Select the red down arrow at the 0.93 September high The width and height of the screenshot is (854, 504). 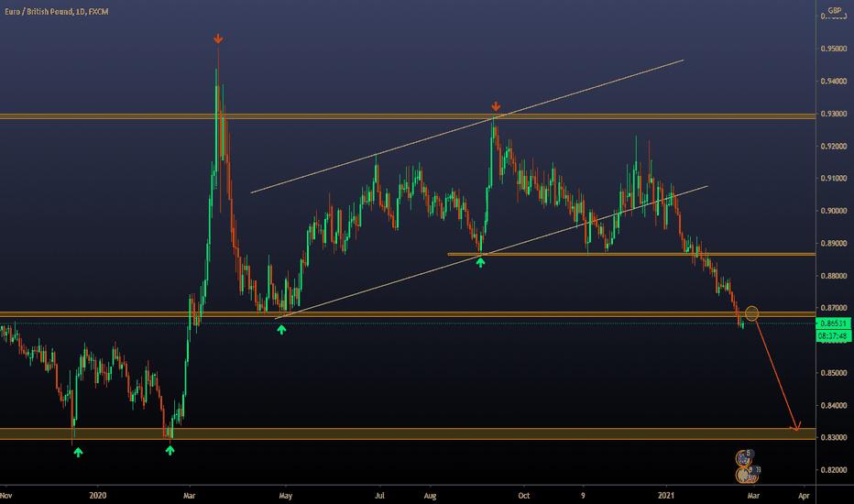(x=496, y=105)
